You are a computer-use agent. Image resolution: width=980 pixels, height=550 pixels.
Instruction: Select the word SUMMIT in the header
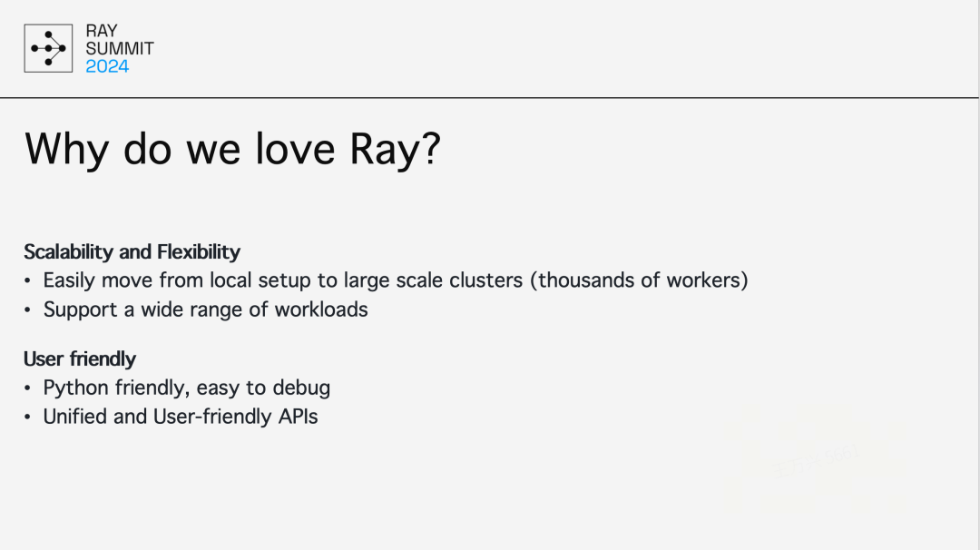120,48
